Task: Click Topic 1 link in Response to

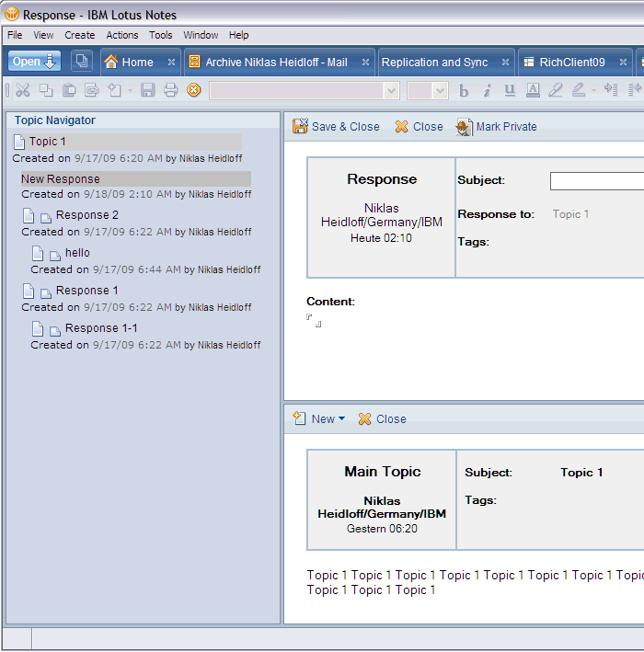Action: 570,214
